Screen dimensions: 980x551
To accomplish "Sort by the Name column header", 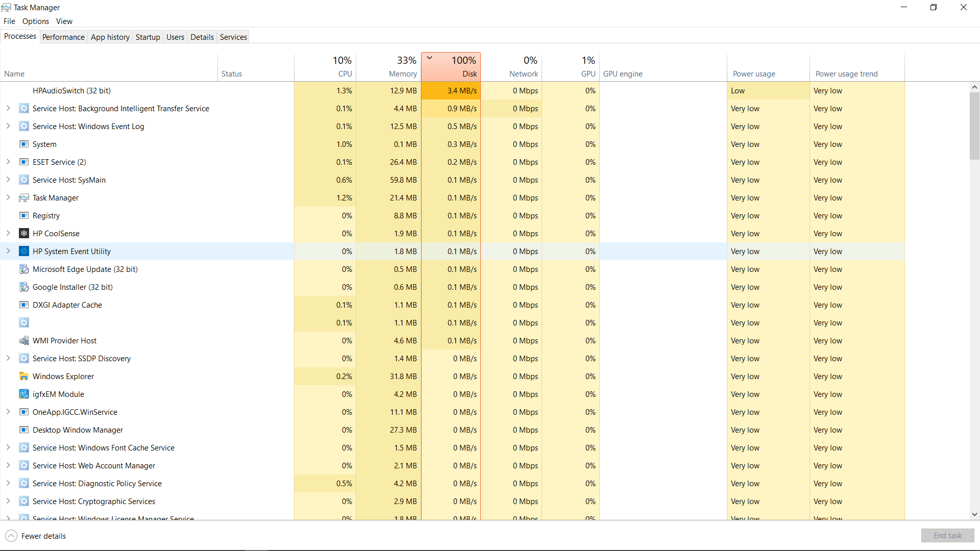I will (x=109, y=67).
